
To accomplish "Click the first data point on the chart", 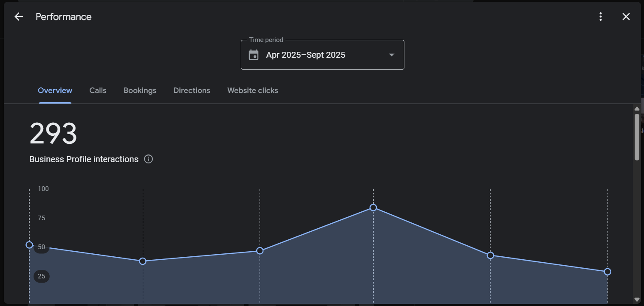I will [29, 245].
